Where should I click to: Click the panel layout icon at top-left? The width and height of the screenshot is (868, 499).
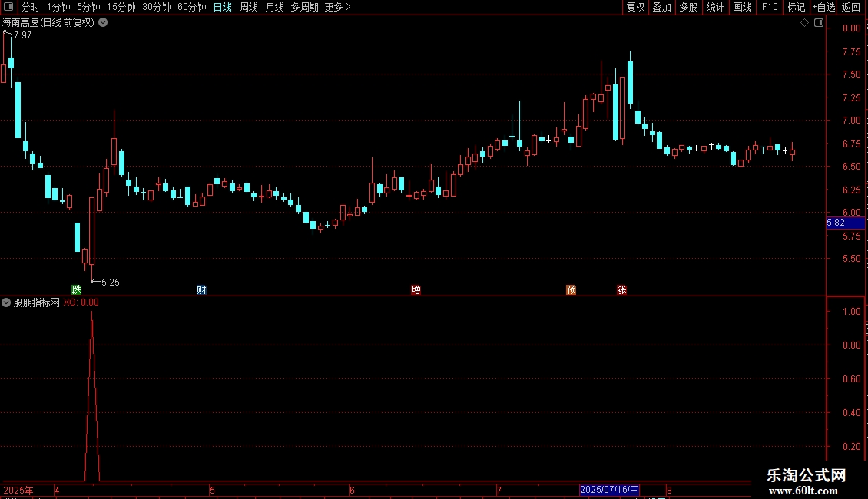pos(8,7)
